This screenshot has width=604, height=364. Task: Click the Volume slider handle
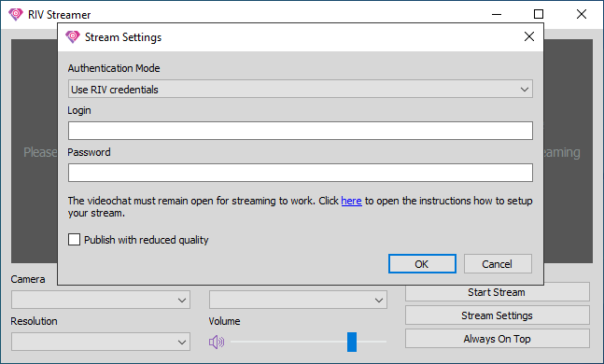tap(352, 342)
